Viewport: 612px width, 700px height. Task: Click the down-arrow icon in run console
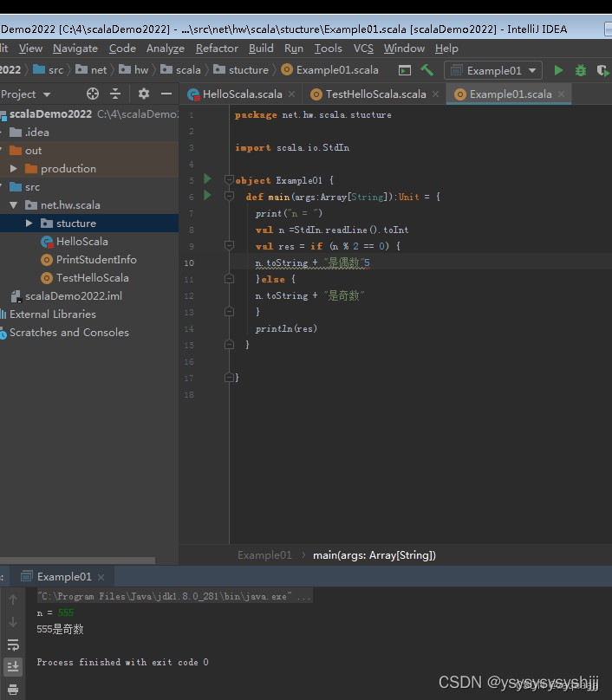click(x=13, y=622)
